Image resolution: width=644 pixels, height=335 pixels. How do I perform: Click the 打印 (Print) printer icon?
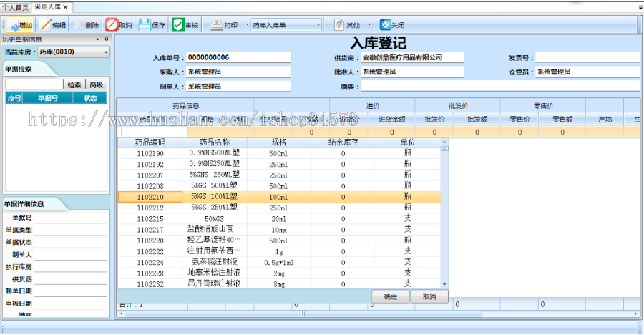216,24
